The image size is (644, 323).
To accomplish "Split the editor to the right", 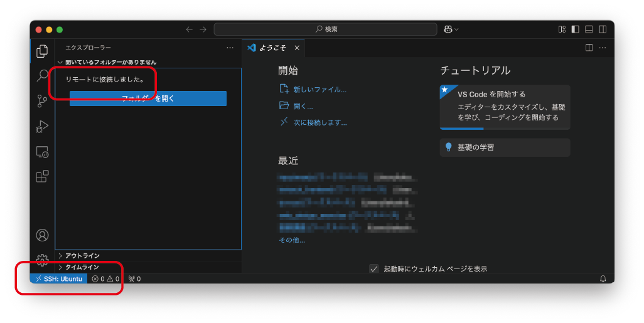I will [x=589, y=48].
